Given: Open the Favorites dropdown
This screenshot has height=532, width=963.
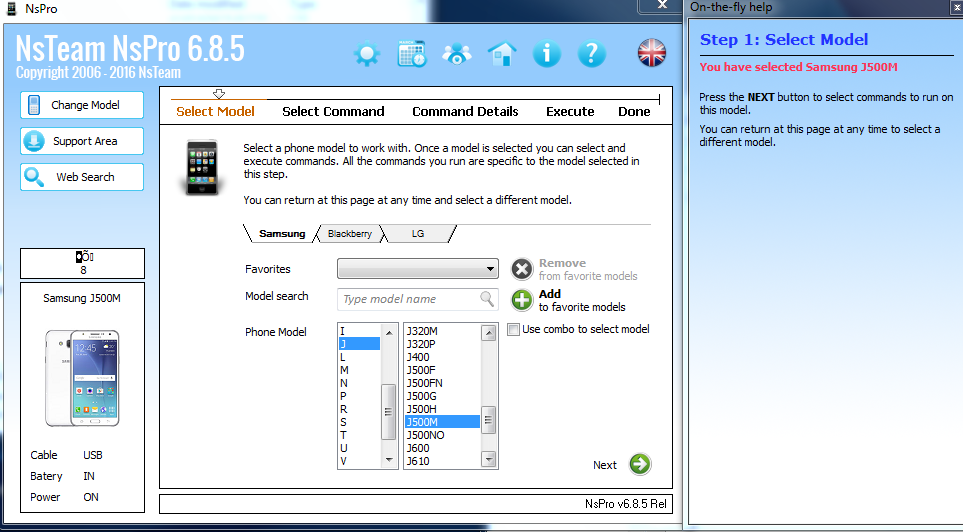Looking at the screenshot, I should coord(418,268).
